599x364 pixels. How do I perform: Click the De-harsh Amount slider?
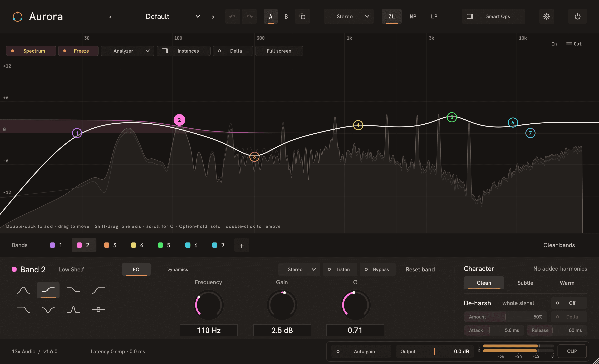tap(506, 317)
